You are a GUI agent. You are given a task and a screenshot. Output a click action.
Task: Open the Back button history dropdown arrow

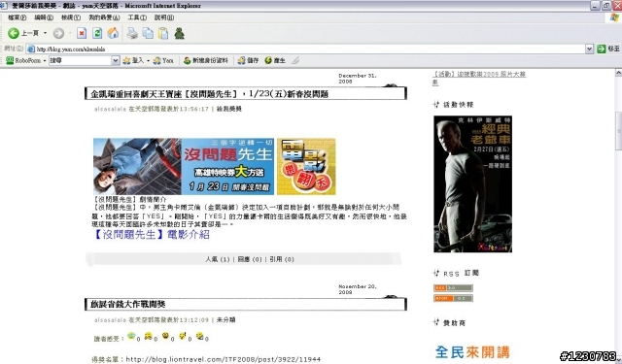tap(45, 33)
